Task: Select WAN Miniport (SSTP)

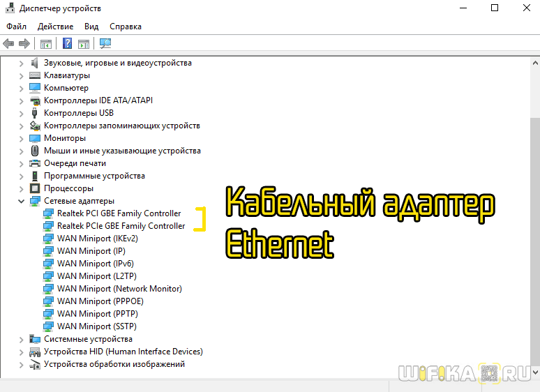Action: click(x=97, y=326)
